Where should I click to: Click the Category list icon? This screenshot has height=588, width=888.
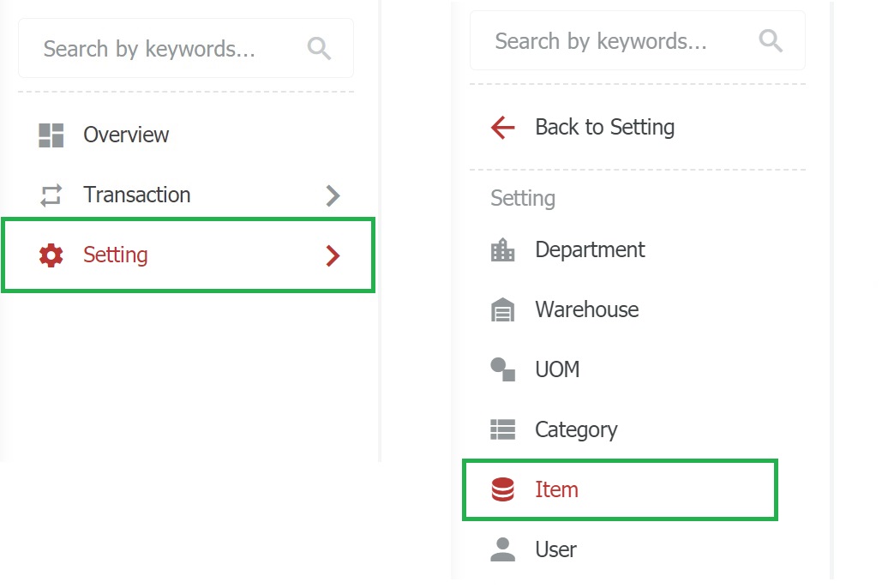pos(503,429)
